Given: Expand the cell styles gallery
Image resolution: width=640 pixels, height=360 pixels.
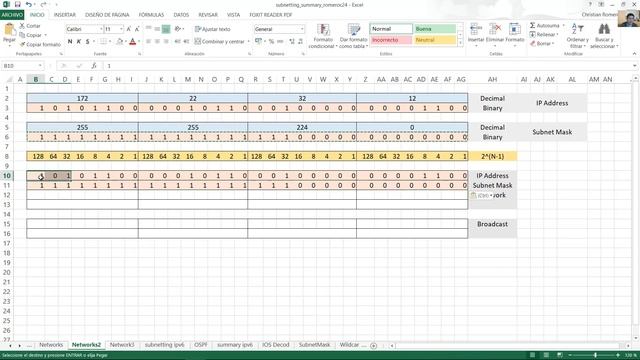Looking at the screenshot, I should click(461, 42).
